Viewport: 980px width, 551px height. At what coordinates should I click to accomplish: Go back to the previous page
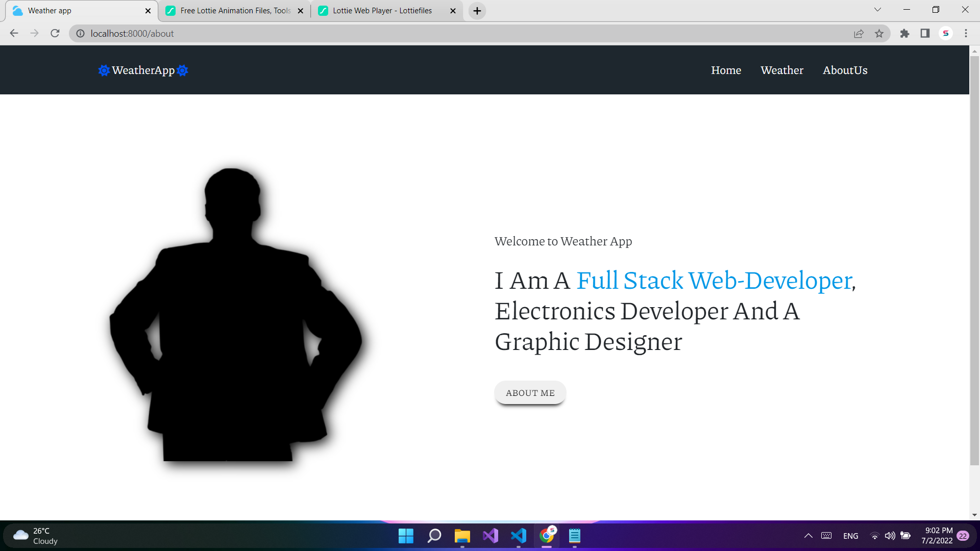pos(14,33)
